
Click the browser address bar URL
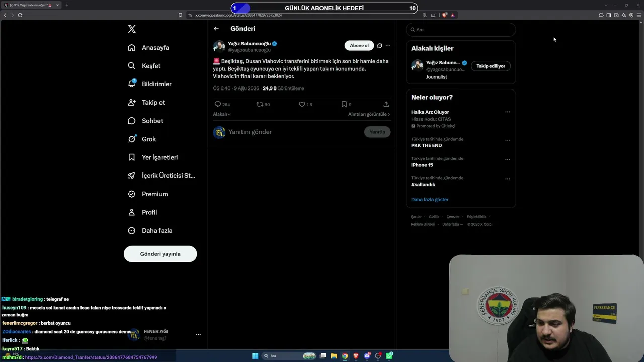pos(238,15)
